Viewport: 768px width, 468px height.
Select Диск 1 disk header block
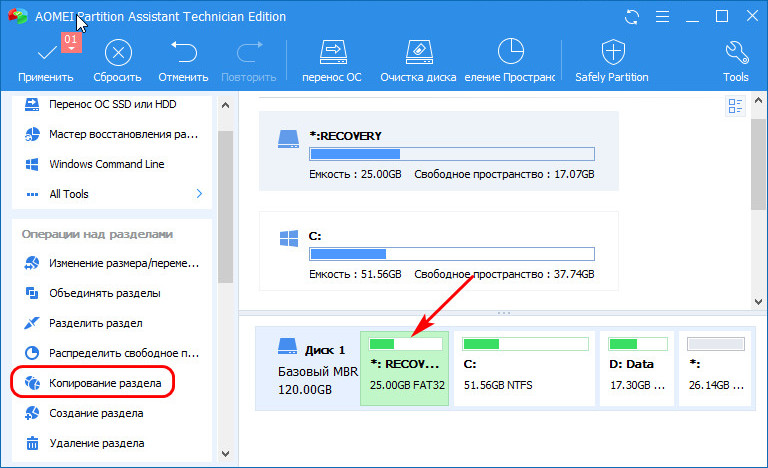[310, 368]
